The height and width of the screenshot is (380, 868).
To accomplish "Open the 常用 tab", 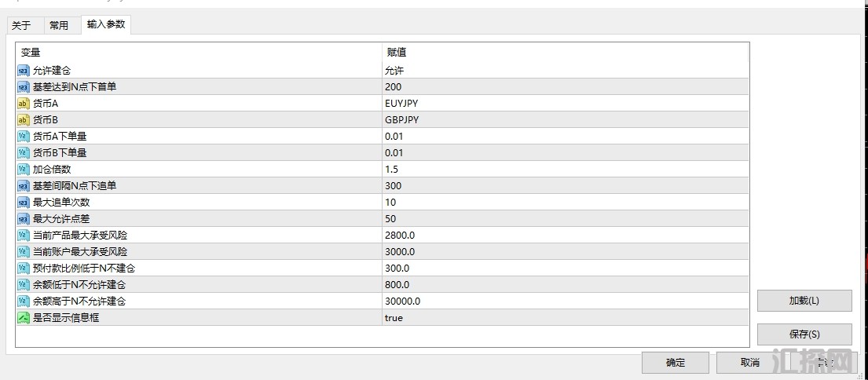I will pyautogui.click(x=59, y=25).
